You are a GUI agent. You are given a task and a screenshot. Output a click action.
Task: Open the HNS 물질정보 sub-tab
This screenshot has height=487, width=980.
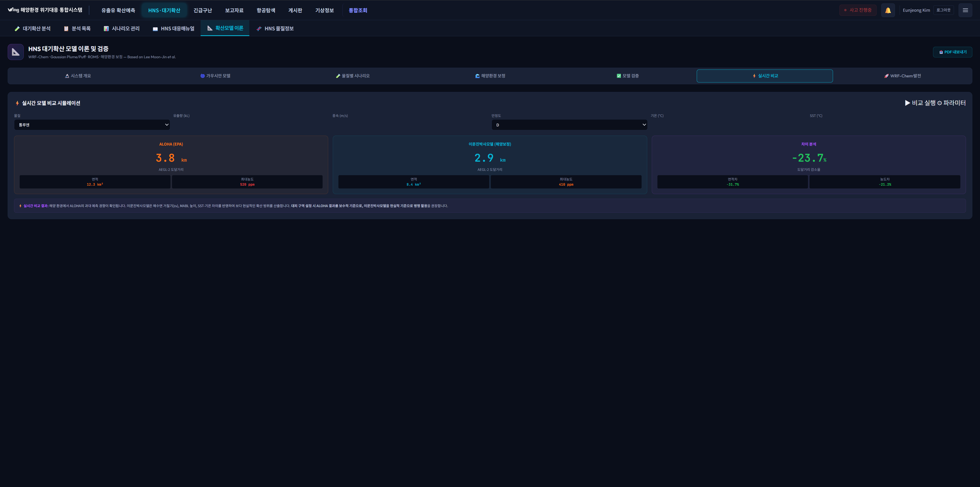point(275,29)
